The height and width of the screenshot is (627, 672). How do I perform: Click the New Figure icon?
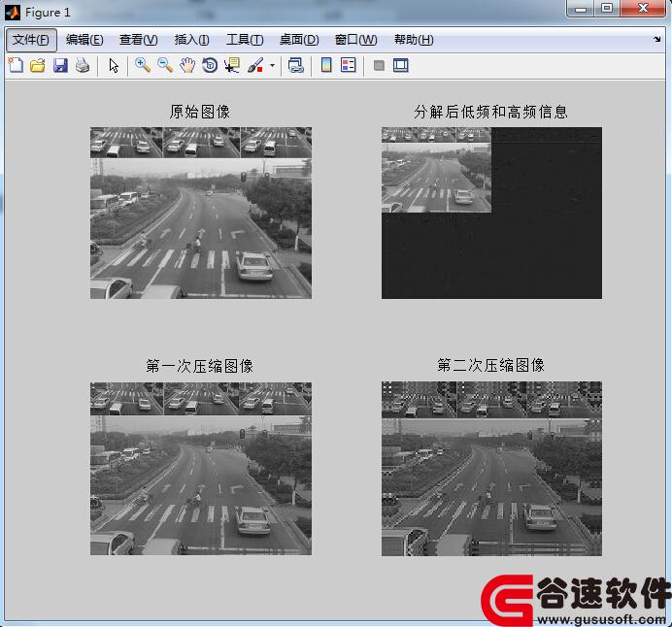[16, 66]
